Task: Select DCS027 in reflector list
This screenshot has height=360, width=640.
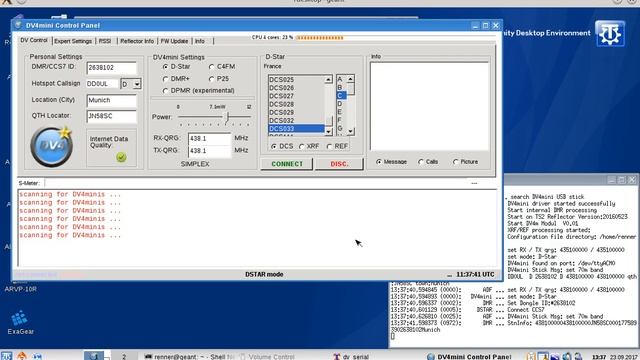Action: coord(296,96)
